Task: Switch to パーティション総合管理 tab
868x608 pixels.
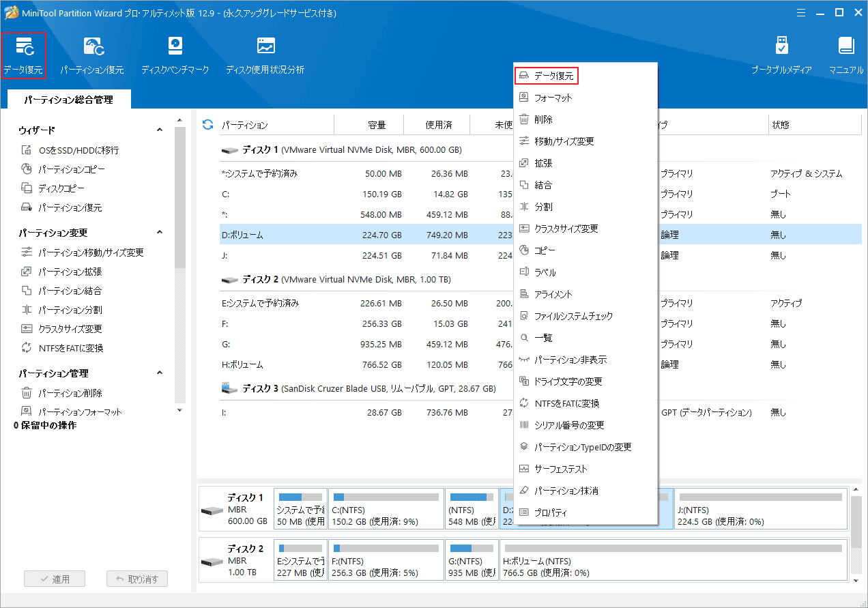Action: pos(68,100)
